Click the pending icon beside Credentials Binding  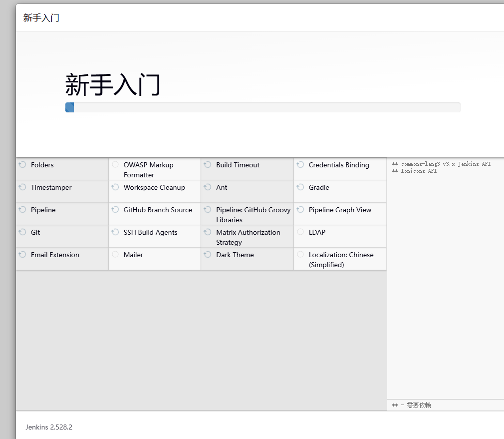click(x=300, y=165)
